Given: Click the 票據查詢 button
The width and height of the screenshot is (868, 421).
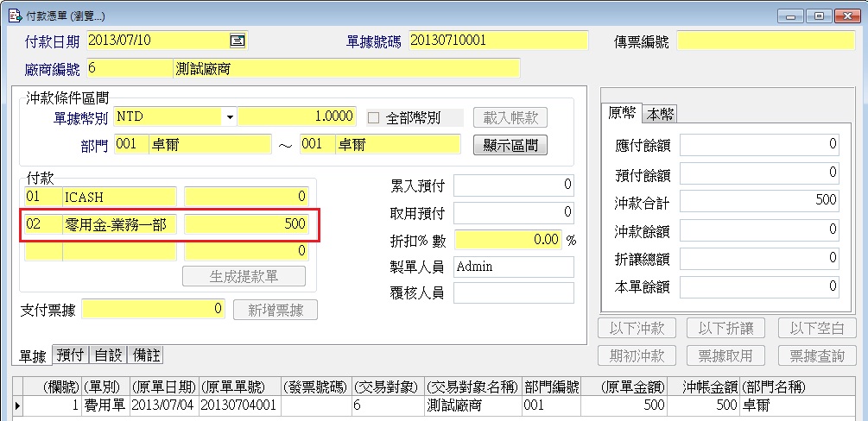Looking at the screenshot, I should coord(816,355).
